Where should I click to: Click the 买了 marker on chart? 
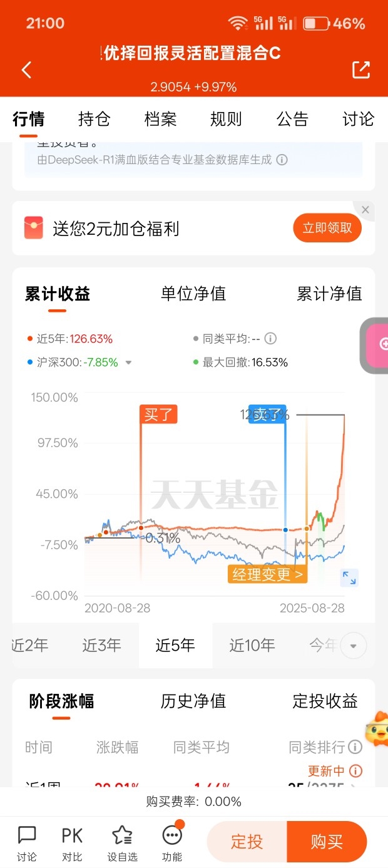tap(158, 415)
